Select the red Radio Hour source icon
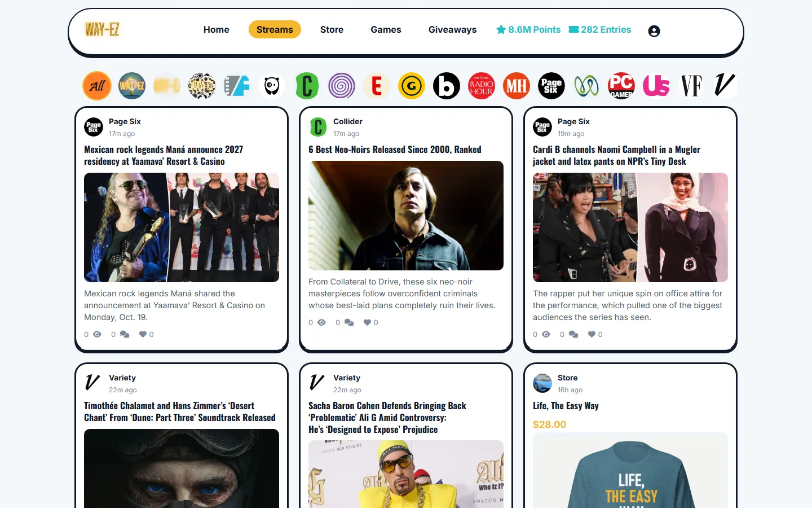812x508 pixels. 482,86
